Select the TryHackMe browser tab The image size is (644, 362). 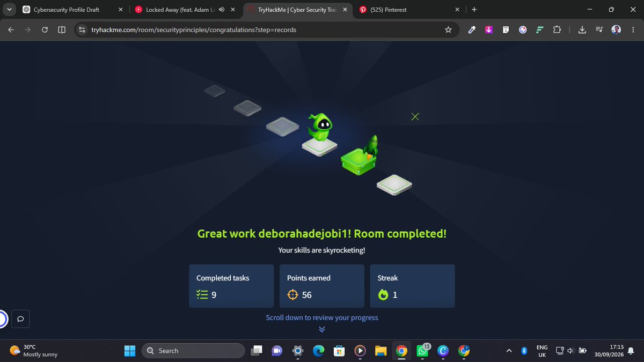tap(297, 10)
